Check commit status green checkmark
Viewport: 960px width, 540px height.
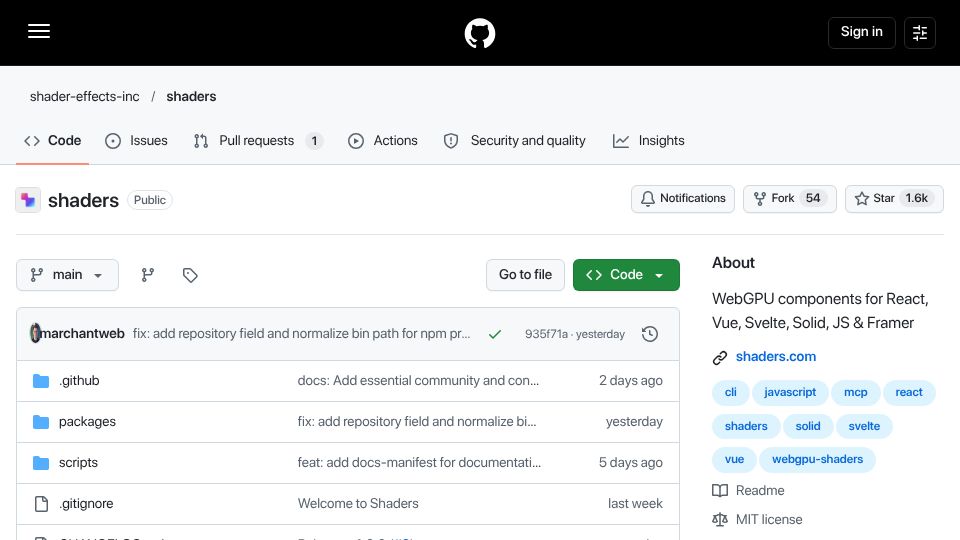[x=495, y=334]
